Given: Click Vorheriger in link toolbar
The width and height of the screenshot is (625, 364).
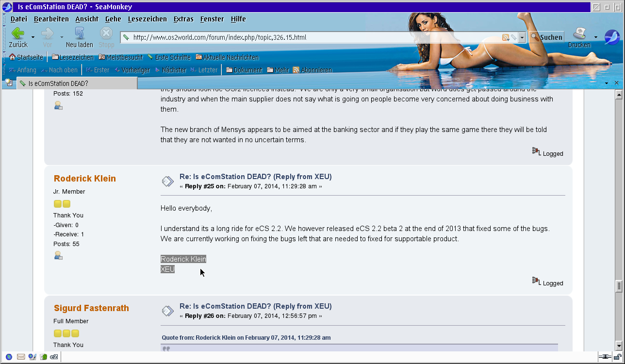Looking at the screenshot, I should (132, 70).
